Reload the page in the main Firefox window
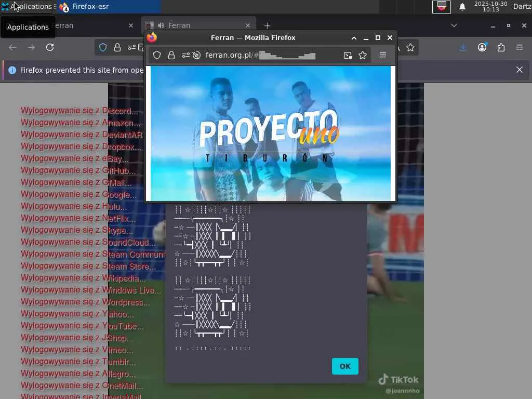This screenshot has height=399, width=532. [50, 47]
